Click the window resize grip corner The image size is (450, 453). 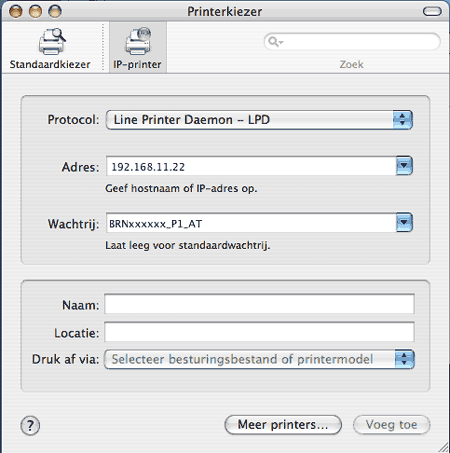click(443, 446)
